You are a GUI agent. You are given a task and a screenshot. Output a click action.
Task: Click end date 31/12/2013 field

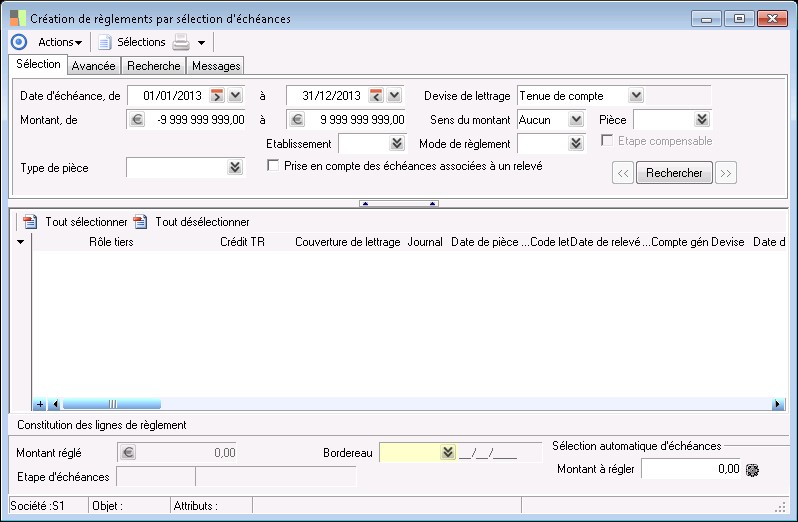327,96
